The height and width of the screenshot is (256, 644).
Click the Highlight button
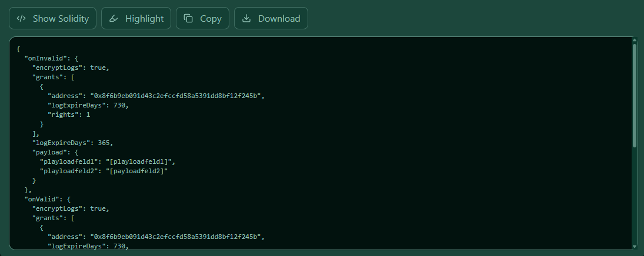coord(136,18)
